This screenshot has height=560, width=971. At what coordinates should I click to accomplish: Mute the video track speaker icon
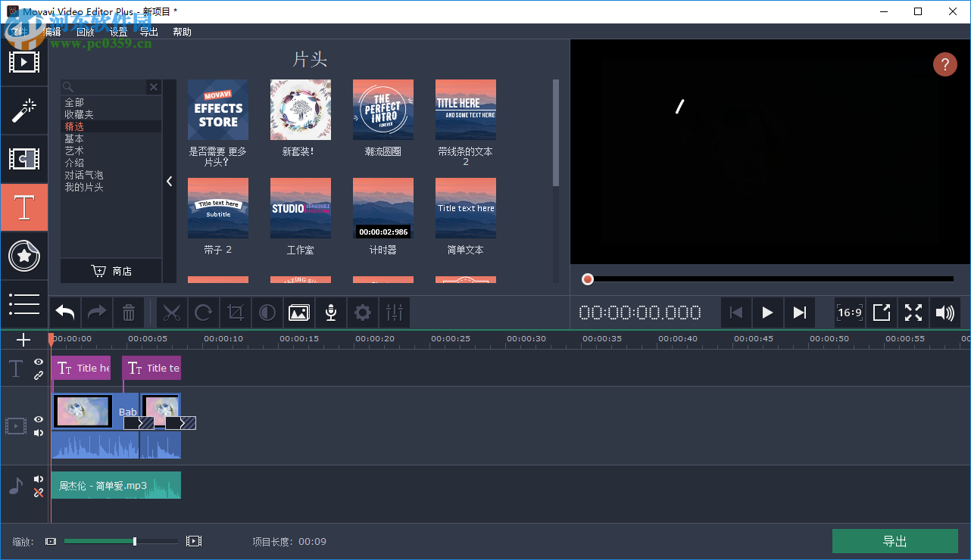point(38,432)
